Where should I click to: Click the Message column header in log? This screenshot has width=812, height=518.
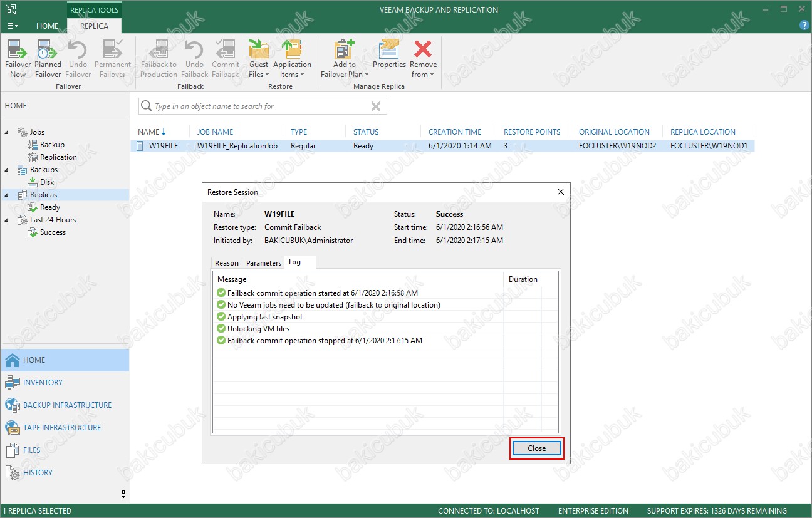pos(358,279)
